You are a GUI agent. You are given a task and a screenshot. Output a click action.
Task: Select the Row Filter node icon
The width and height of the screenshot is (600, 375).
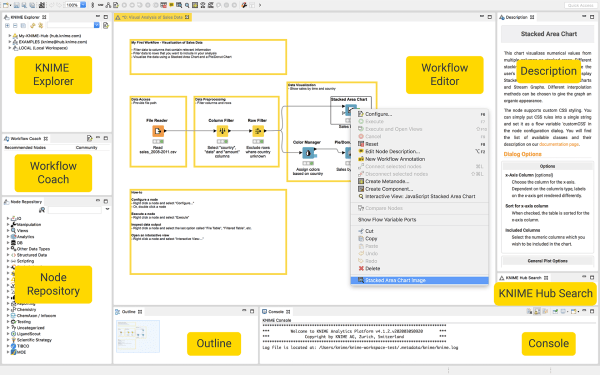258,131
